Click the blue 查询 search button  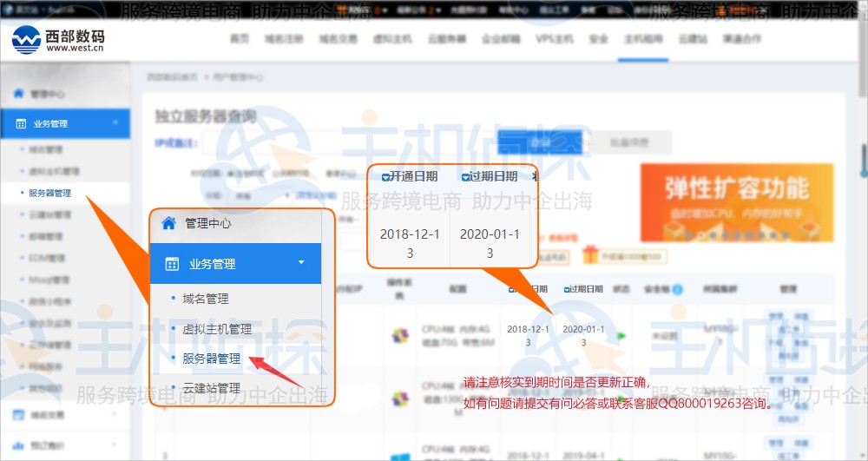[x=539, y=142]
